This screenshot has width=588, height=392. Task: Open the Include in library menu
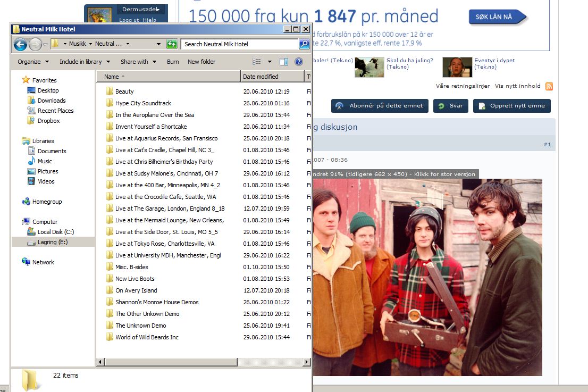85,62
